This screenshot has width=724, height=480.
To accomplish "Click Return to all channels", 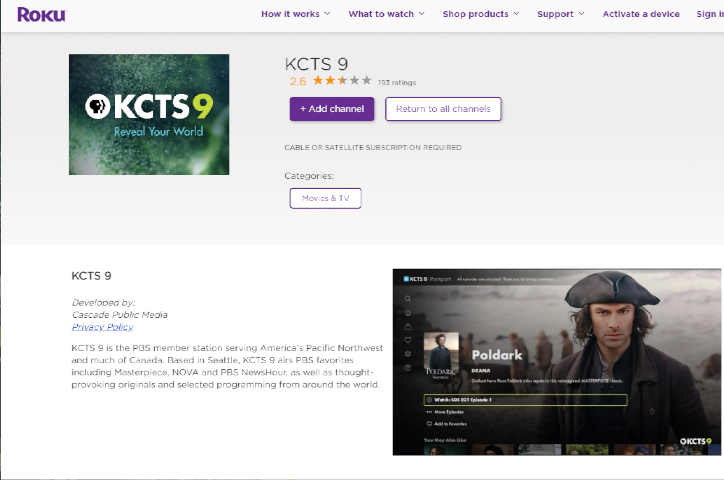I will pyautogui.click(x=443, y=109).
